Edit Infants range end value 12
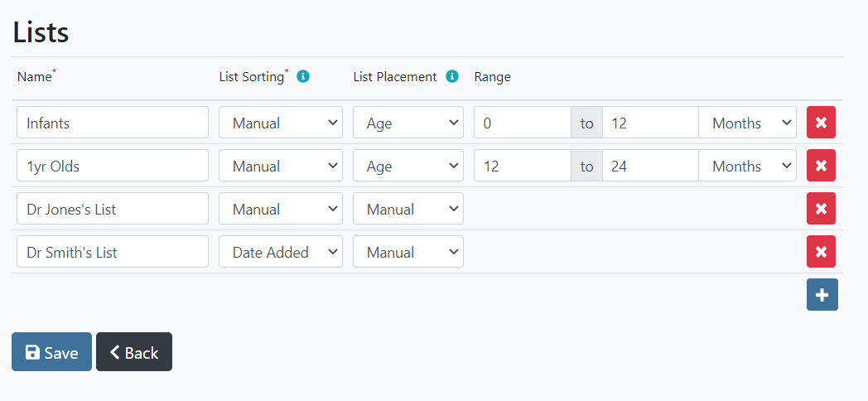The height and width of the screenshot is (401, 868). pyautogui.click(x=650, y=123)
